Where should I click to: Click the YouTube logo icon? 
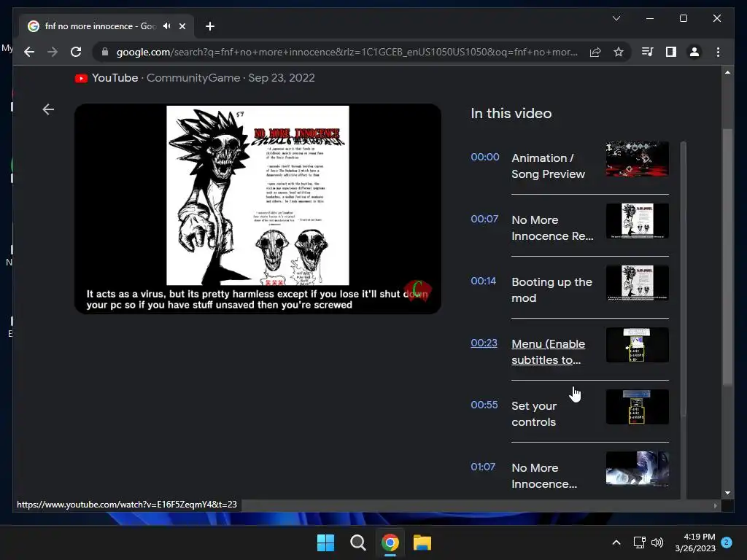81,78
